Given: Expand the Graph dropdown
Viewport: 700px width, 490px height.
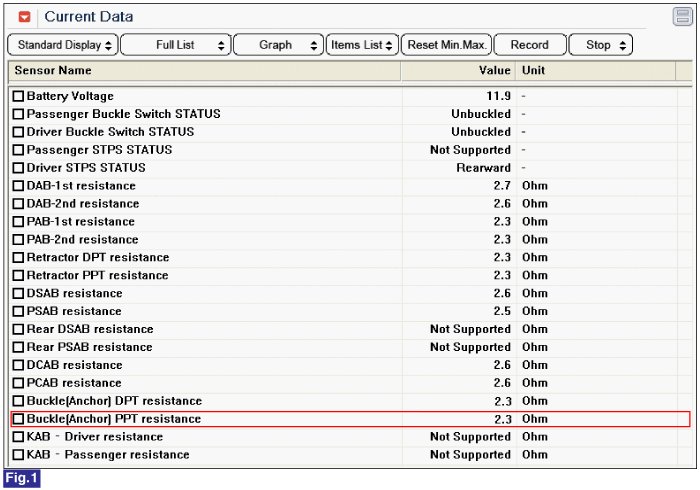Looking at the screenshot, I should point(279,45).
